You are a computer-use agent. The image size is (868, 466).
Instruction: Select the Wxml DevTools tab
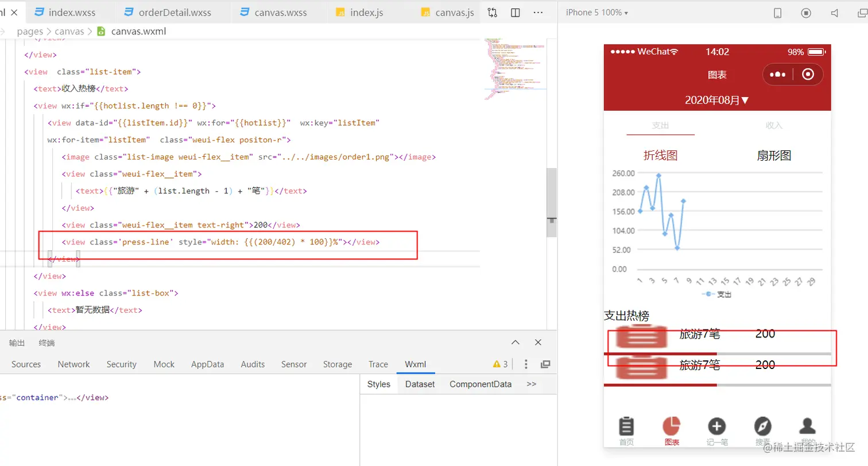415,364
